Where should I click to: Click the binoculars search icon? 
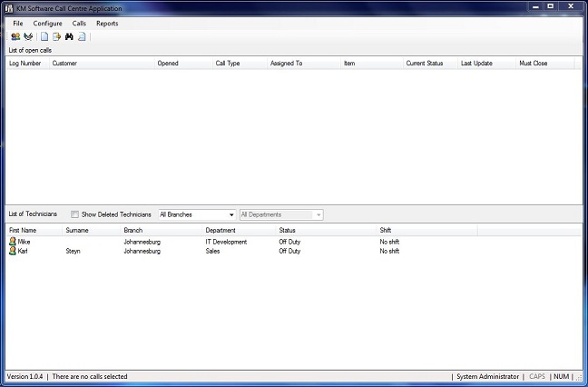point(69,36)
